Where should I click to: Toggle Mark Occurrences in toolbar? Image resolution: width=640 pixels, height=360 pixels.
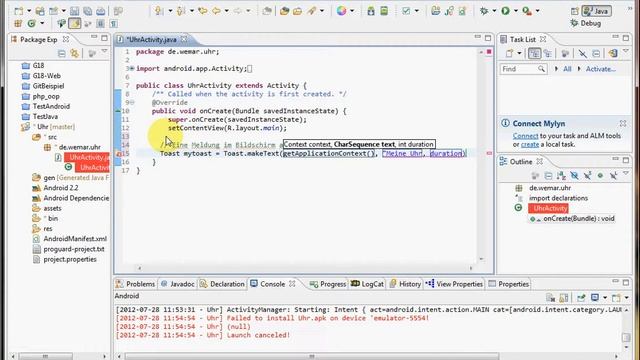click(x=74, y=24)
